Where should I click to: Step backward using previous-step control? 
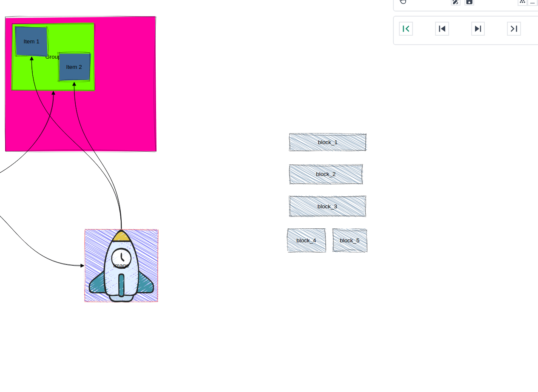[x=442, y=28]
